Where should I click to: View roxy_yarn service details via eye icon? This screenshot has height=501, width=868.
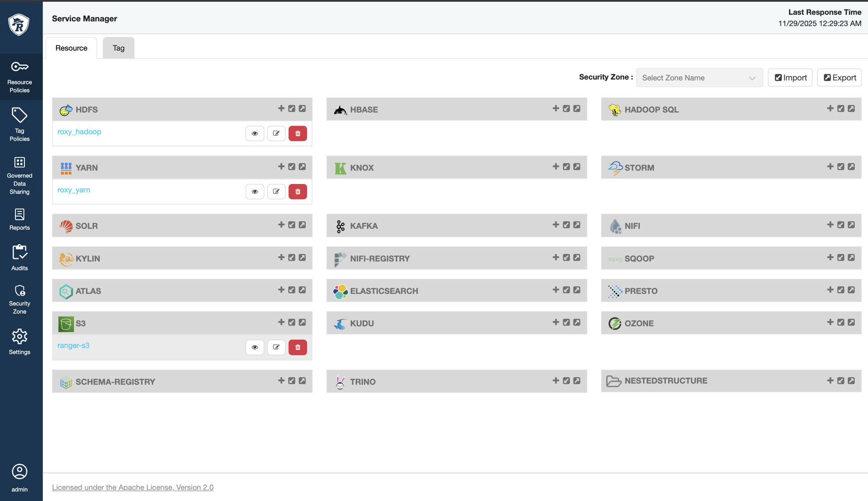pyautogui.click(x=255, y=192)
